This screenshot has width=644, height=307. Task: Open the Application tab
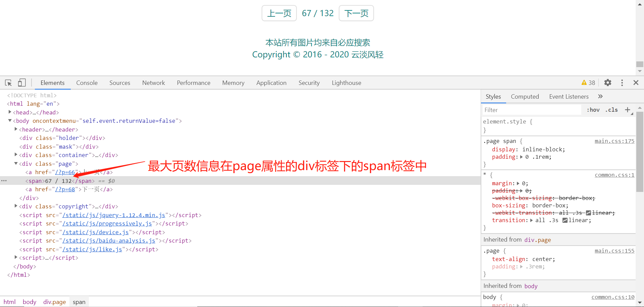pyautogui.click(x=271, y=83)
